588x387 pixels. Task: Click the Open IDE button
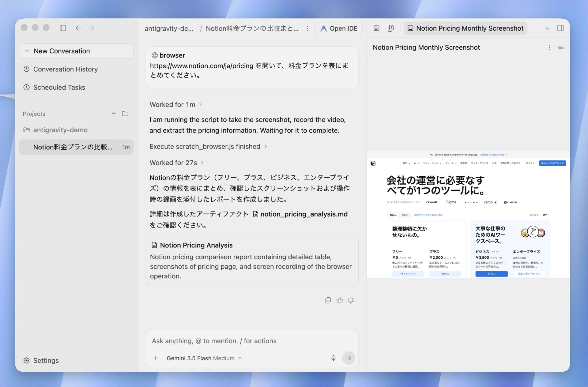tap(339, 28)
